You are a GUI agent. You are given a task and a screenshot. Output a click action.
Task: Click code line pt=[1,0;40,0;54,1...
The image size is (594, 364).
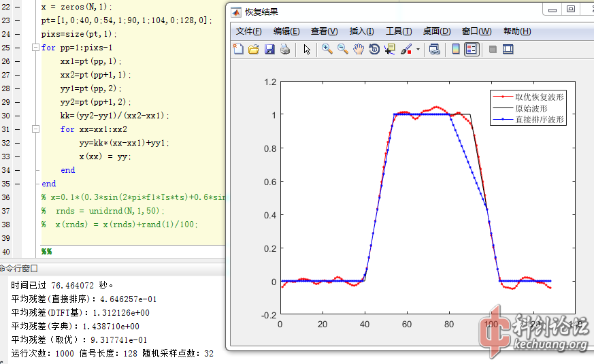pos(127,20)
